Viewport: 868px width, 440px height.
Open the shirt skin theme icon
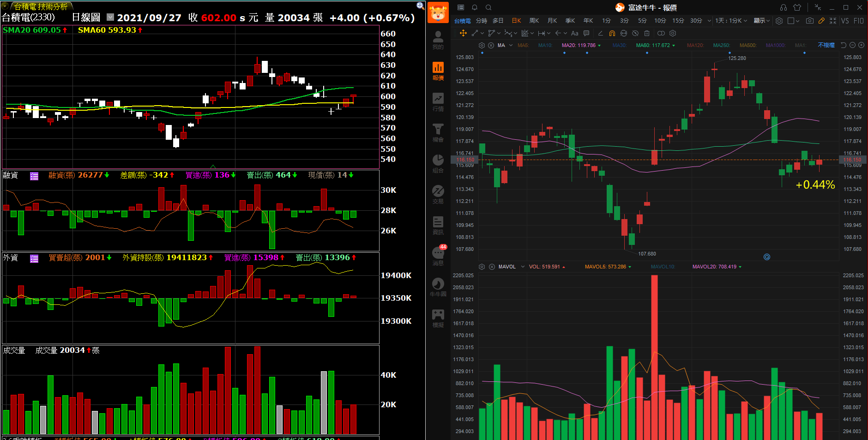[x=797, y=7]
